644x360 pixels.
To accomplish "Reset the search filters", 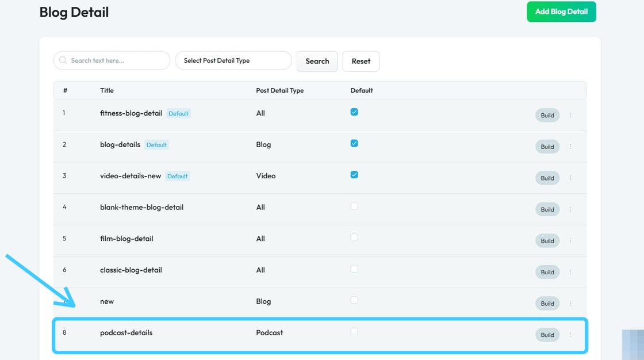I will coord(361,61).
